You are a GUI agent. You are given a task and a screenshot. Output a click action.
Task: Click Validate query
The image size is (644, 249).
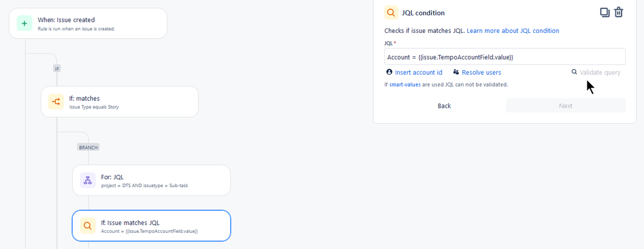point(600,72)
